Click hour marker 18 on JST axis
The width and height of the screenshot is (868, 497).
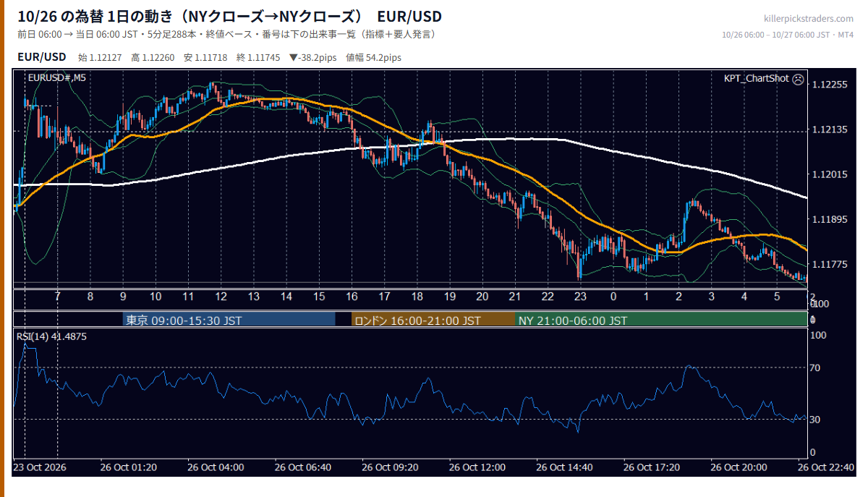(x=417, y=297)
